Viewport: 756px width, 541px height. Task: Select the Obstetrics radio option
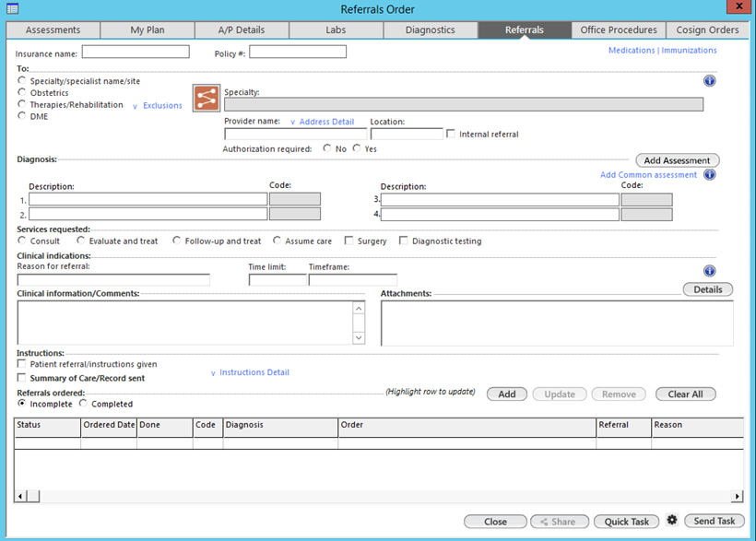tap(22, 92)
